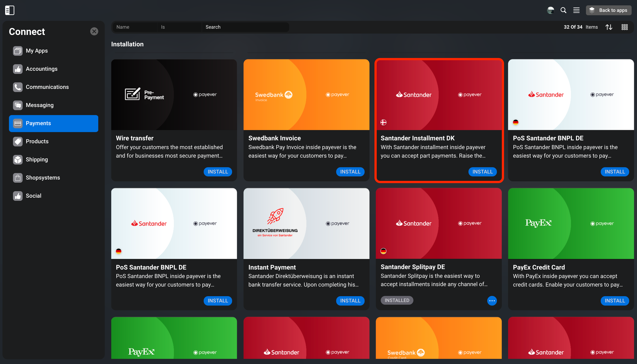Click the Products tag icon

18,141
